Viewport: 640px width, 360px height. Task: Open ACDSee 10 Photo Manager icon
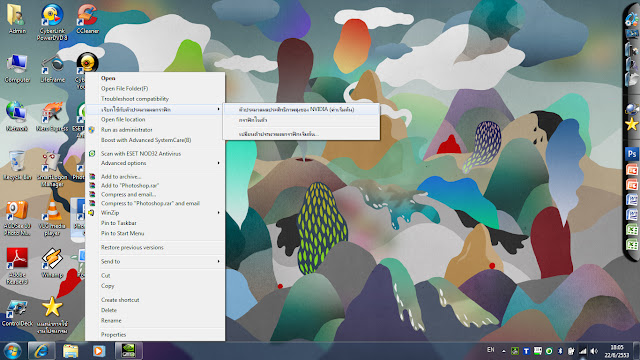pos(17,218)
